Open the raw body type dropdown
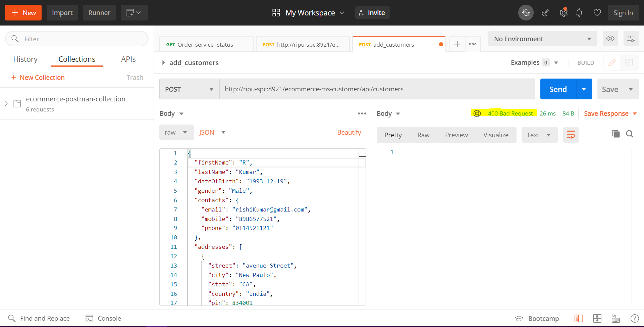644x327 pixels. pos(176,132)
